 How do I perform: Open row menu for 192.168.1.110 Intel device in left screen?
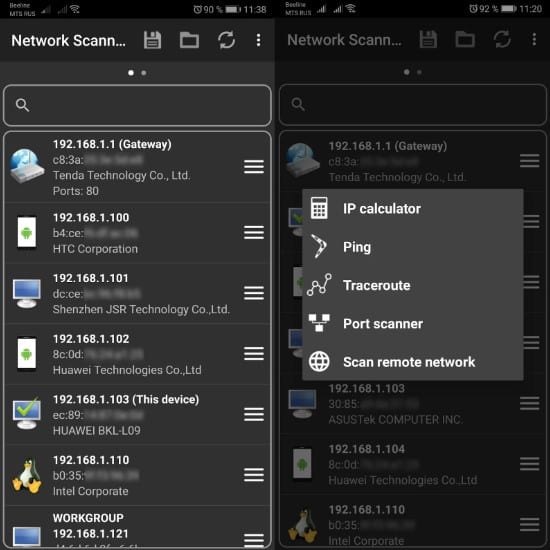(x=254, y=475)
